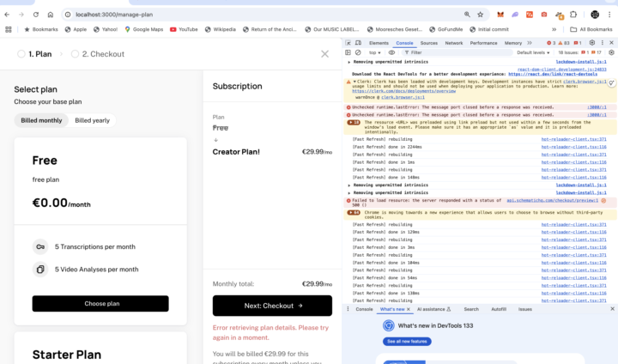The image size is (618, 364).
Task: Switch to the Network tab
Action: tap(453, 42)
